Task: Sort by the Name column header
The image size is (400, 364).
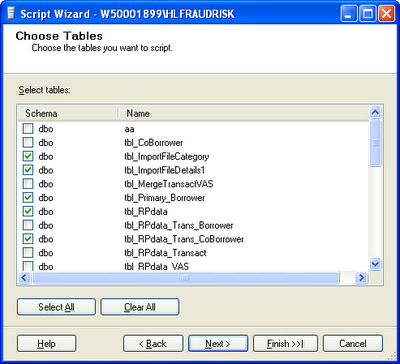Action: (x=243, y=113)
